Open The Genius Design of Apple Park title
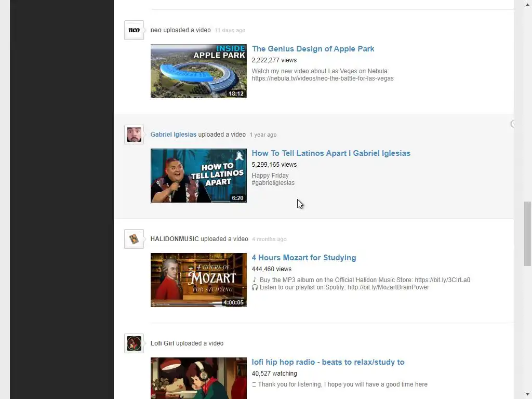This screenshot has height=399, width=532. 313,48
